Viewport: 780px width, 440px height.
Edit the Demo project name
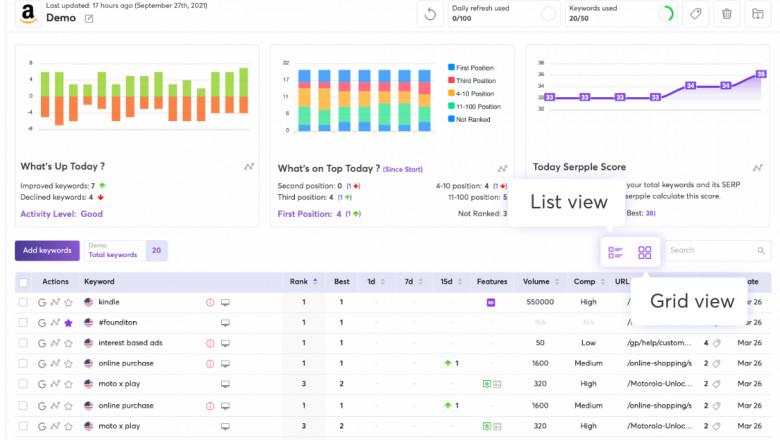click(x=89, y=19)
